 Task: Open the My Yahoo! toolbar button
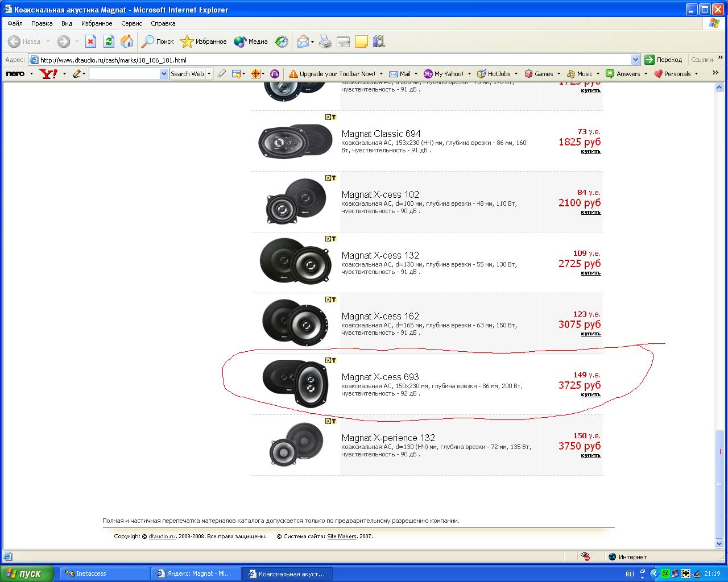(444, 74)
